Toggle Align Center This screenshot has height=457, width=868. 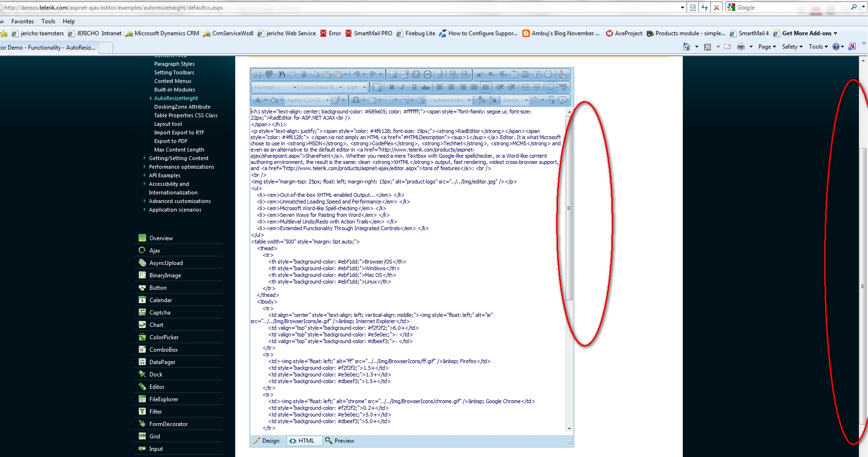coord(451,87)
